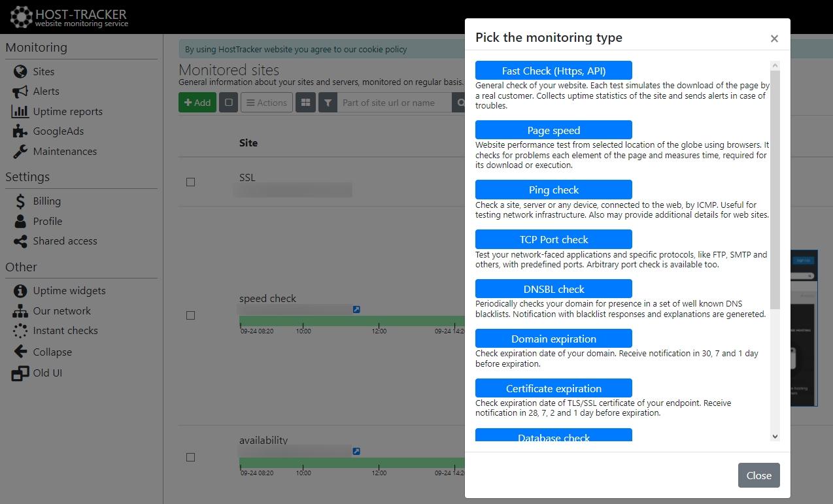833x504 pixels.
Task: Open the filter funnel dropdown
Action: [328, 103]
